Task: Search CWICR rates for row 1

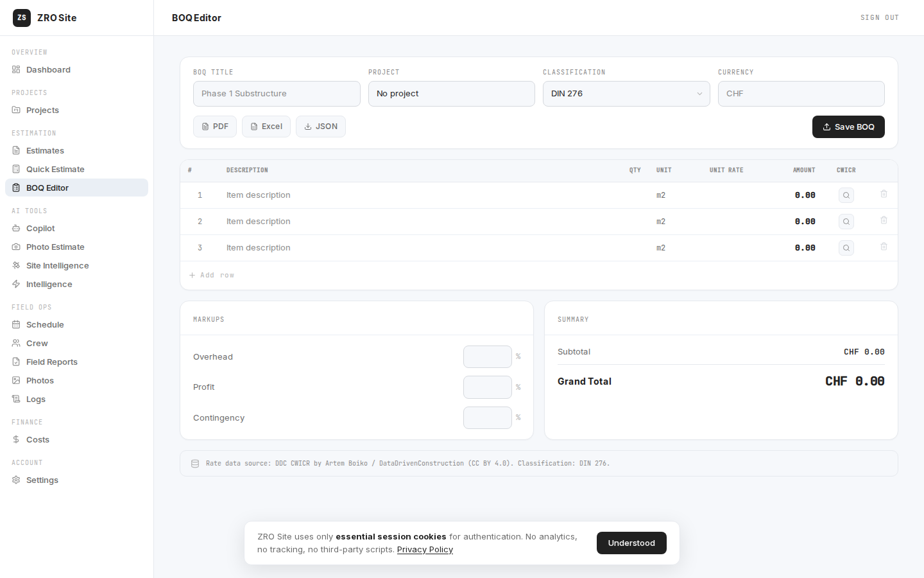Action: pos(846,195)
